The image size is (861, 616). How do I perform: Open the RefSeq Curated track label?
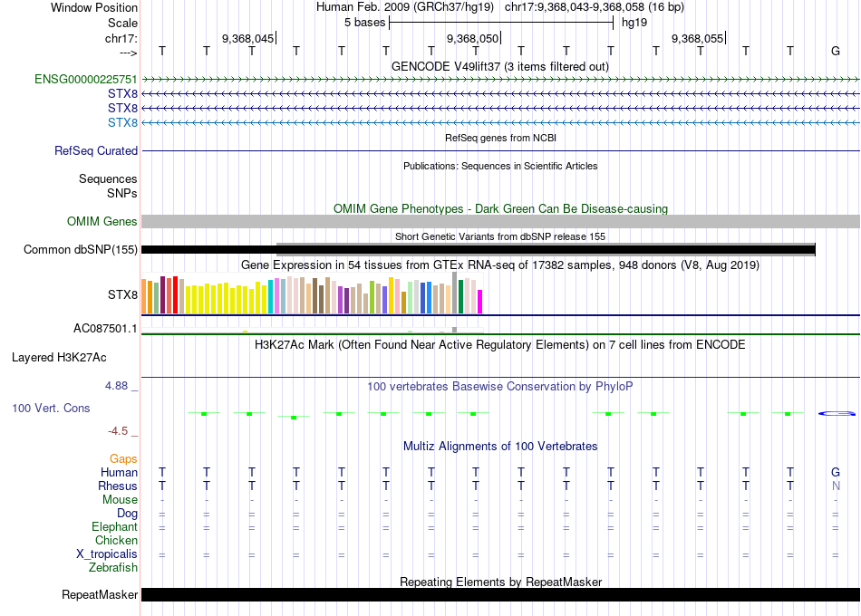96,151
